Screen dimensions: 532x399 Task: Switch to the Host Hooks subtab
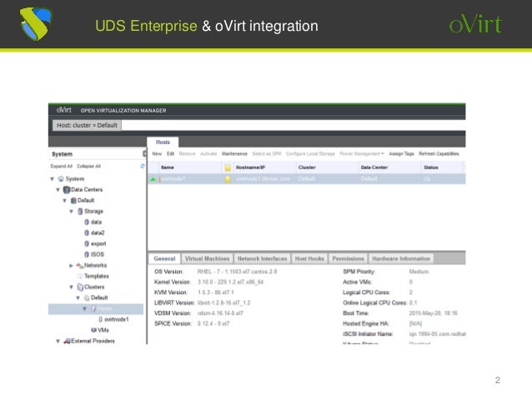309,259
